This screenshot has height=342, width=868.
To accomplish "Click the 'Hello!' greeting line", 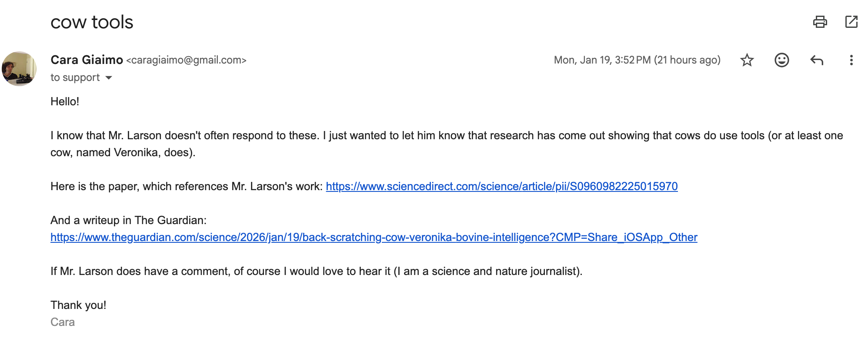I will pyautogui.click(x=65, y=102).
